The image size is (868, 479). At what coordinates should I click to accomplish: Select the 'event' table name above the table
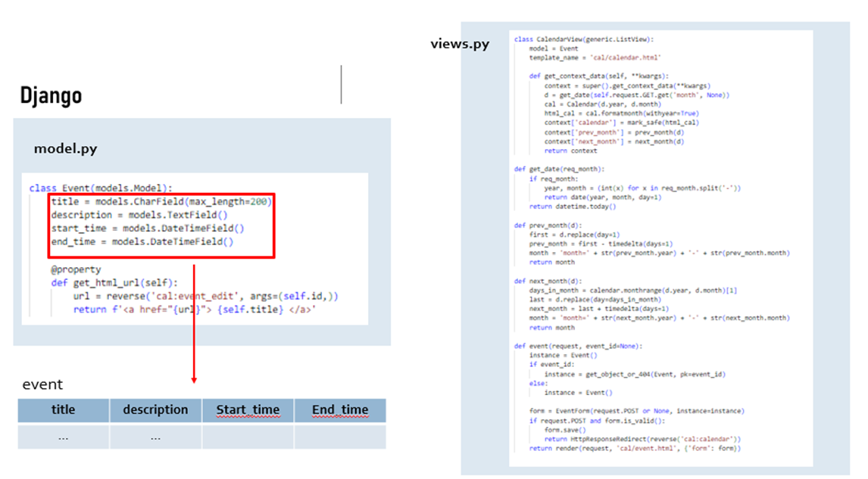(42, 384)
